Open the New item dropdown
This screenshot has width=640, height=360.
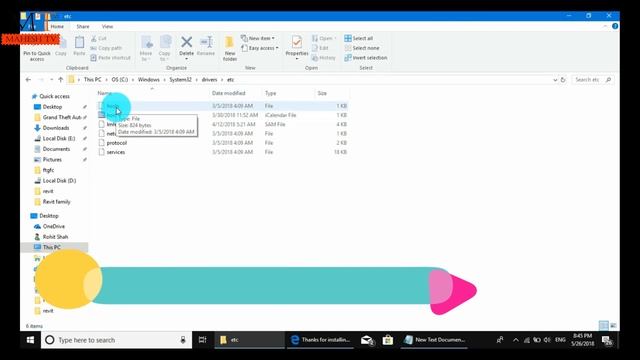point(258,38)
